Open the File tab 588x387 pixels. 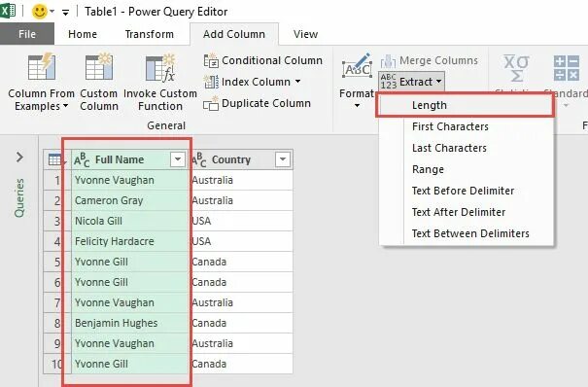(27, 34)
